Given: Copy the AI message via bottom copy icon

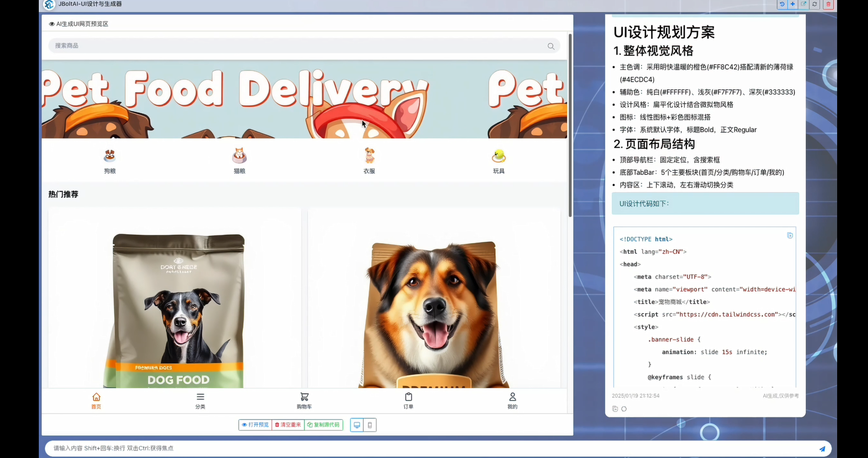Looking at the screenshot, I should pyautogui.click(x=615, y=409).
